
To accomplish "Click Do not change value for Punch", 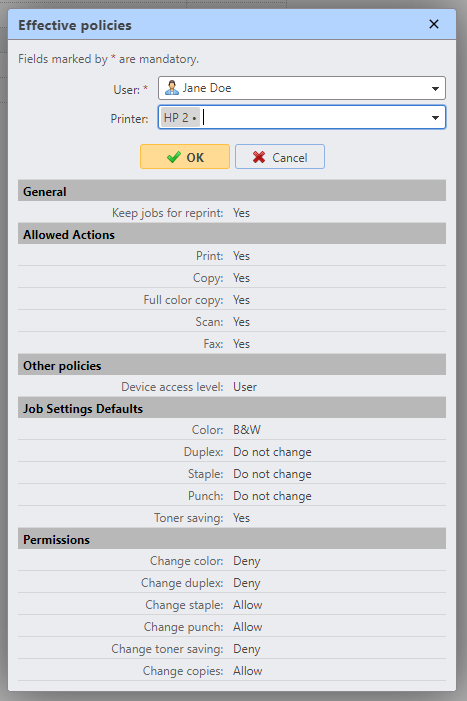I will (272, 495).
